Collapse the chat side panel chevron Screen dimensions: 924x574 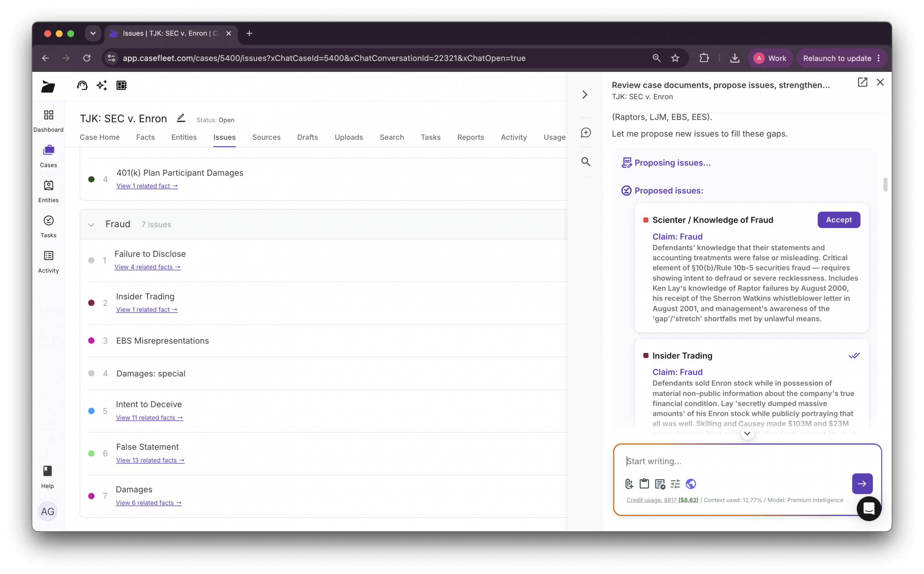[x=585, y=95]
